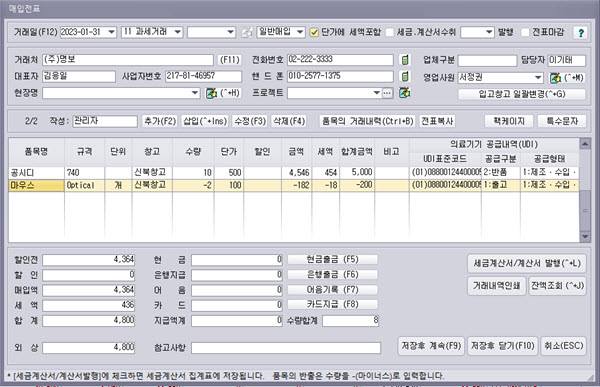Viewport: 600px width, 387px height.
Task: Click the (F11) 거래처 search button
Action: coord(230,60)
